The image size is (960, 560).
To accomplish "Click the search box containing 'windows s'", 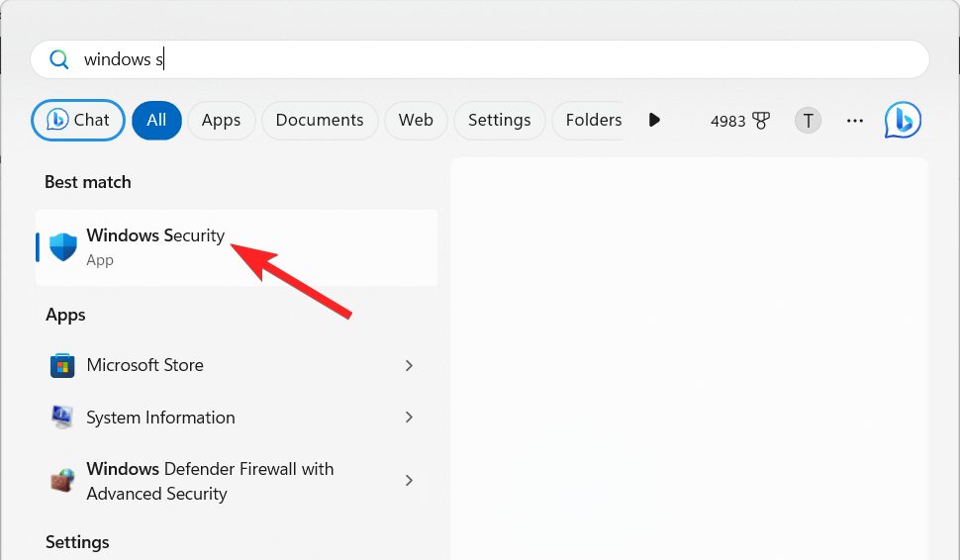I will [480, 59].
